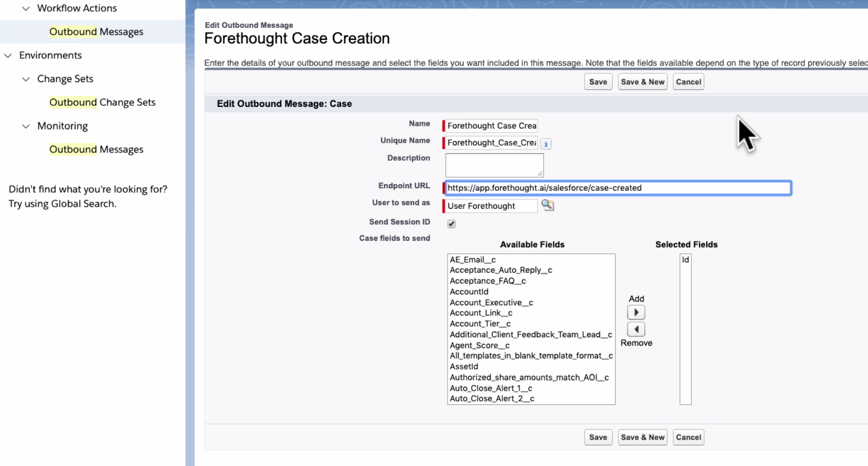Collapse the Change Sets section
This screenshot has height=466, width=868.
[26, 79]
